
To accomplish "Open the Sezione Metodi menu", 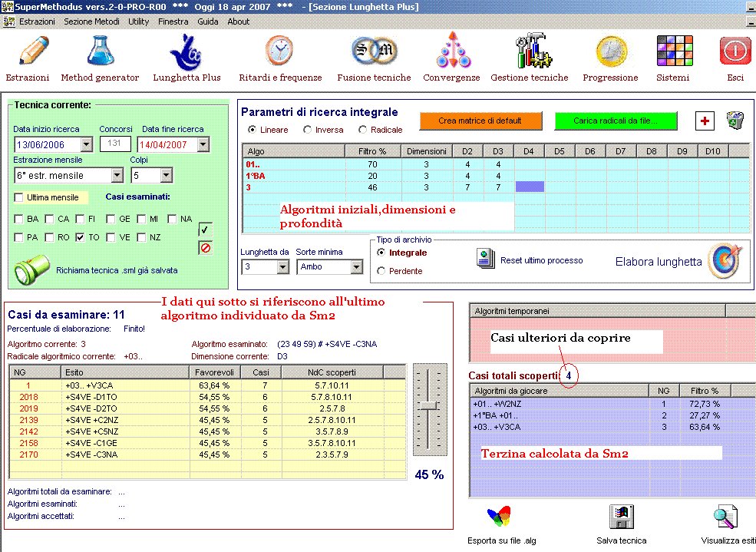I will 91,21.
